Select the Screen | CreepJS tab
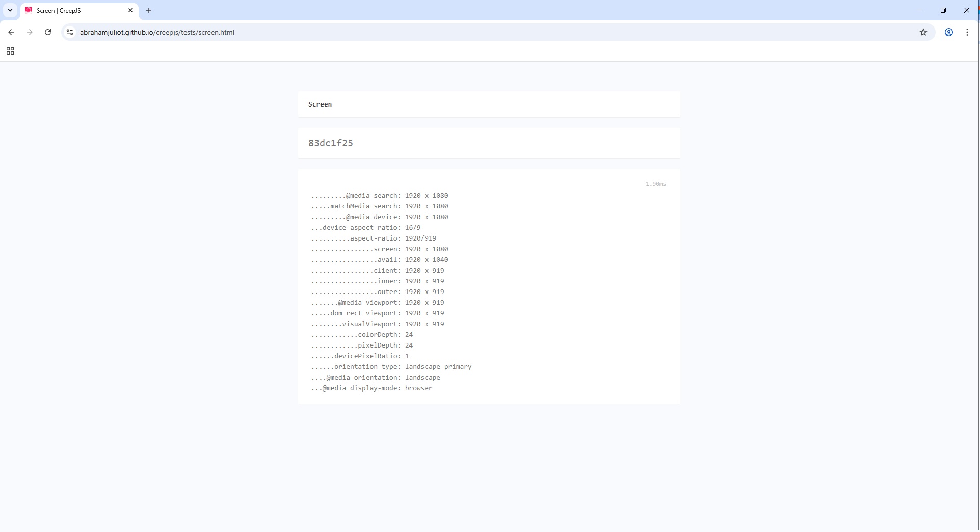The height and width of the screenshot is (532, 980). point(79,10)
